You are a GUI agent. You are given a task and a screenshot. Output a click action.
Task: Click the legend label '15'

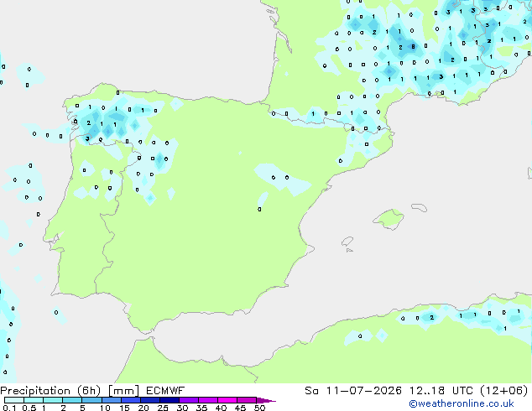click(124, 408)
